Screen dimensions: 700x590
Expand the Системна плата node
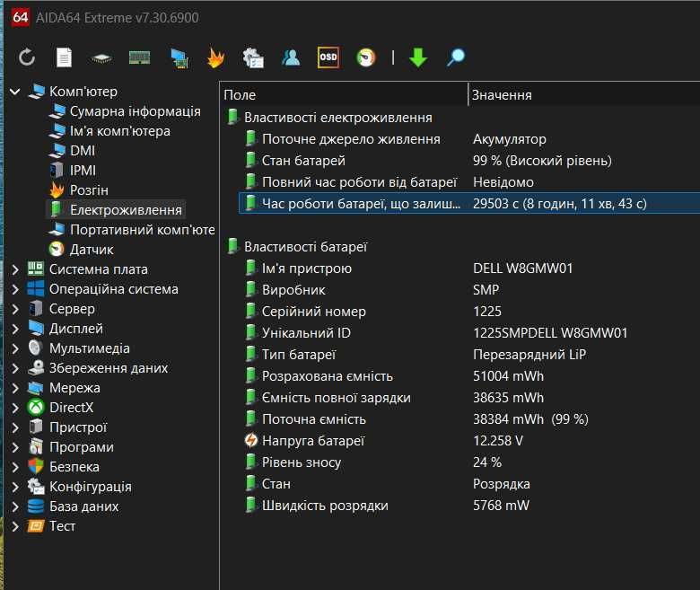pyautogui.click(x=15, y=269)
